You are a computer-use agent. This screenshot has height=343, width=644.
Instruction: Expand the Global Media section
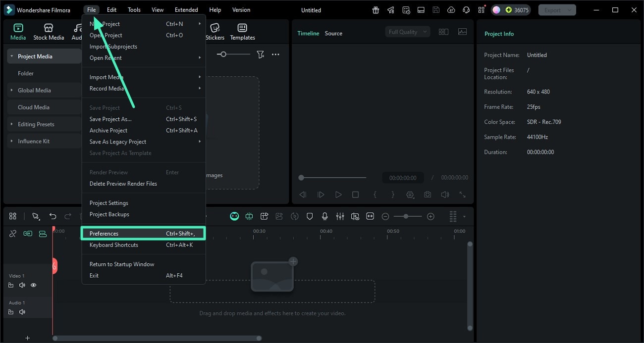pos(12,90)
